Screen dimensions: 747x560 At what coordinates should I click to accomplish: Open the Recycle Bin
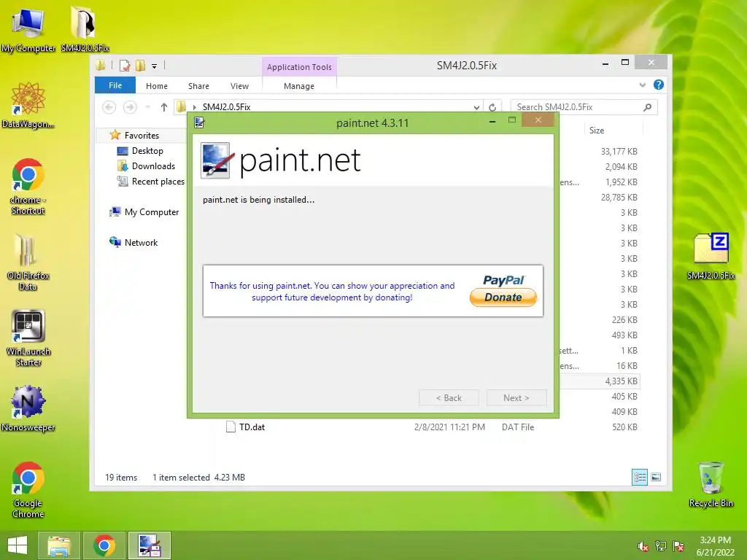[711, 484]
